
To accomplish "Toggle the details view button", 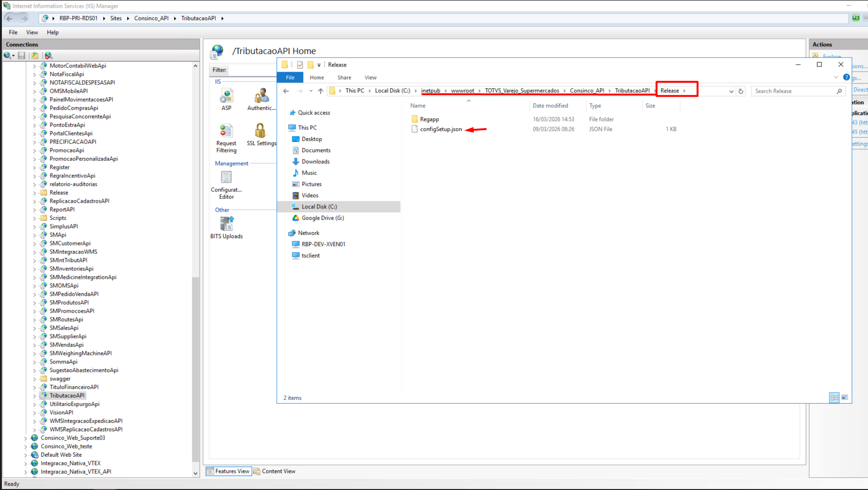I will click(x=835, y=398).
